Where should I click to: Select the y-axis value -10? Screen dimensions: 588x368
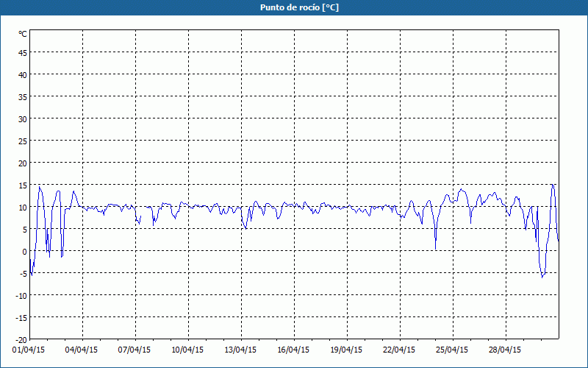21,296
